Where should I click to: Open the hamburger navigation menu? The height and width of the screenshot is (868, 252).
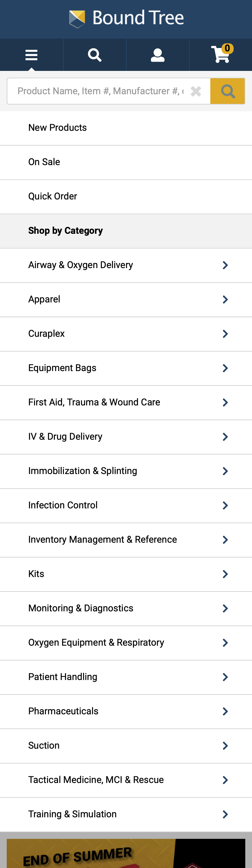(x=31, y=55)
